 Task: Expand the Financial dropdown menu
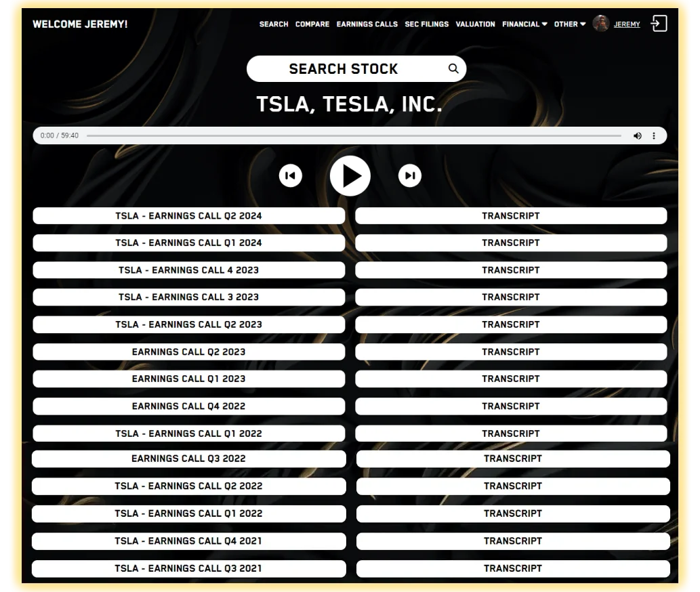coord(524,24)
